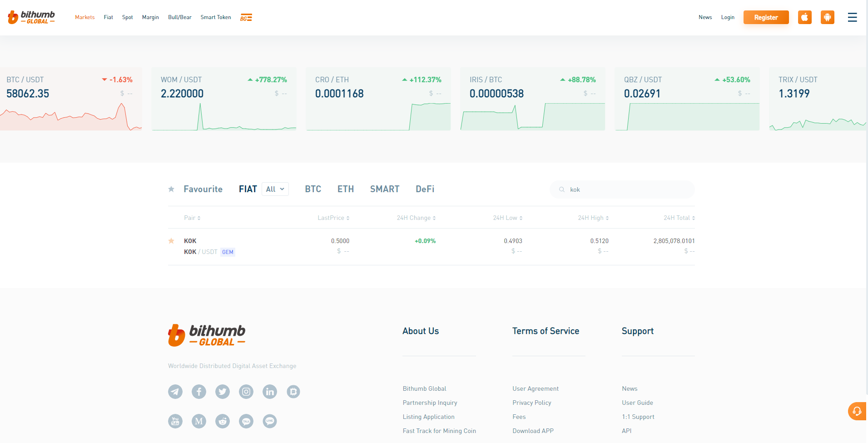This screenshot has width=868, height=443.
Task: Open the LINE messenger icon
Action: coord(270,421)
